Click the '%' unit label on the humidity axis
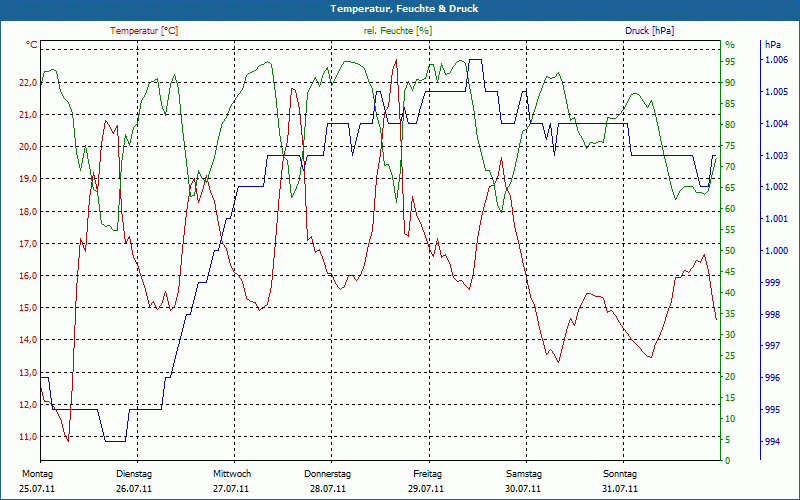 click(730, 45)
